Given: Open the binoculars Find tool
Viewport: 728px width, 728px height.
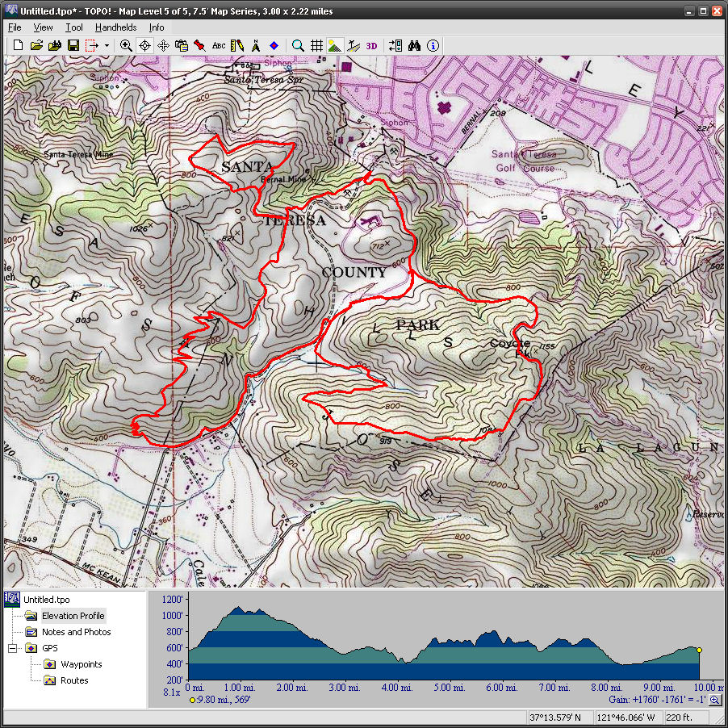Looking at the screenshot, I should (415, 45).
